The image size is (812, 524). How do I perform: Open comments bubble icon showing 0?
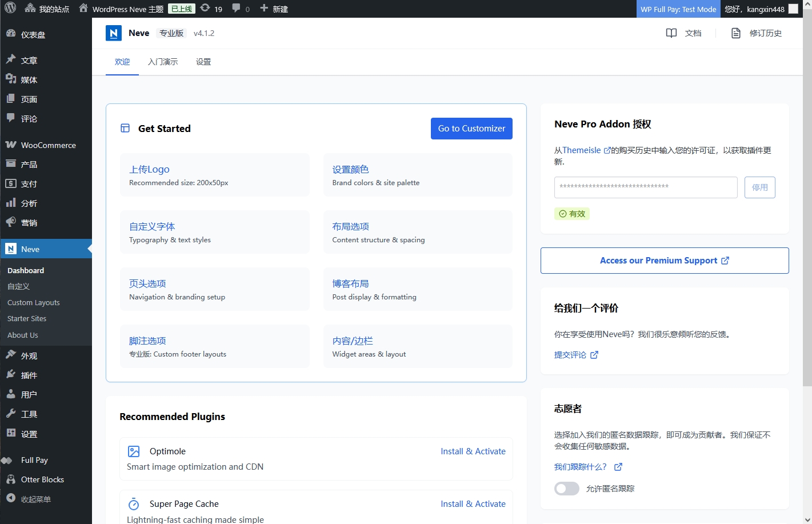tap(241, 9)
